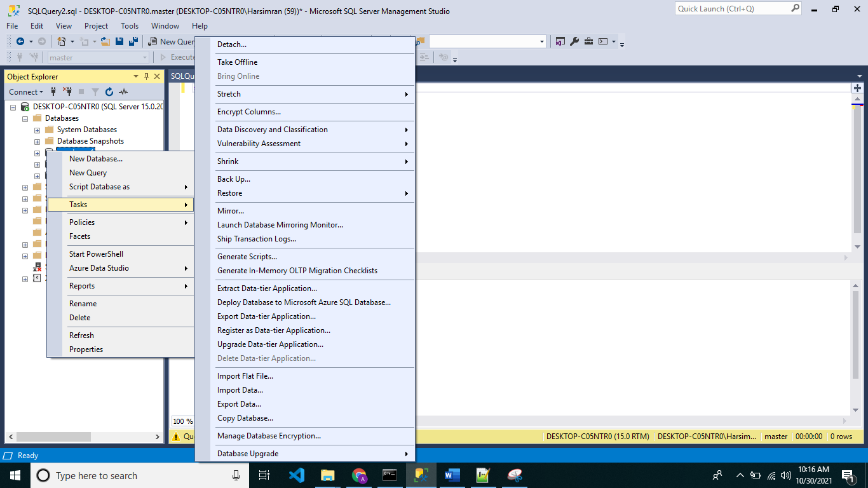Click the Windows search input field
The height and width of the screenshot is (488, 868).
pyautogui.click(x=127, y=475)
